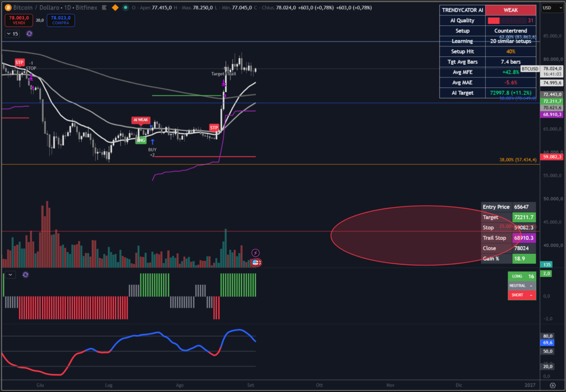566x392 pixels.
Task: Click the Lug month label on time axis
Action: tap(108, 385)
